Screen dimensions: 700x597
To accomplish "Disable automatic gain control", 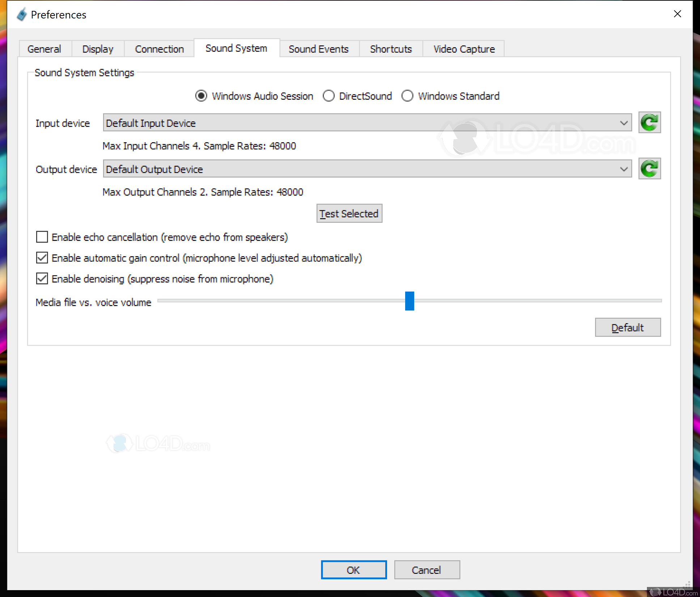I will pos(42,258).
